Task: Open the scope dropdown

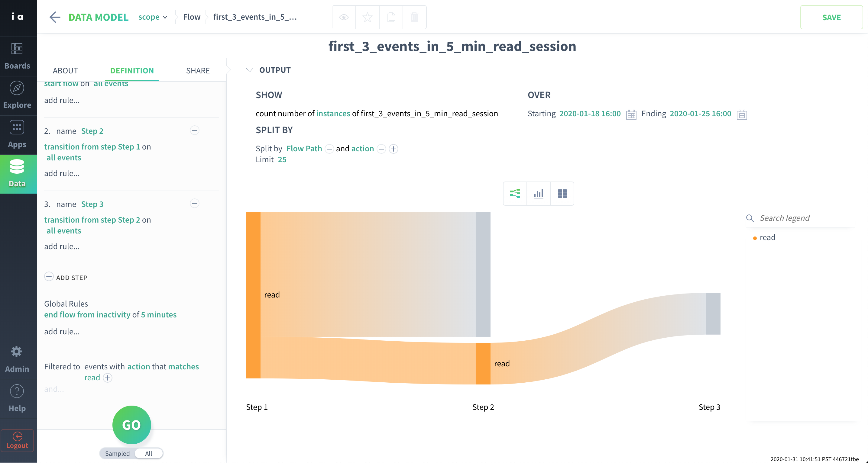Action: tap(153, 17)
